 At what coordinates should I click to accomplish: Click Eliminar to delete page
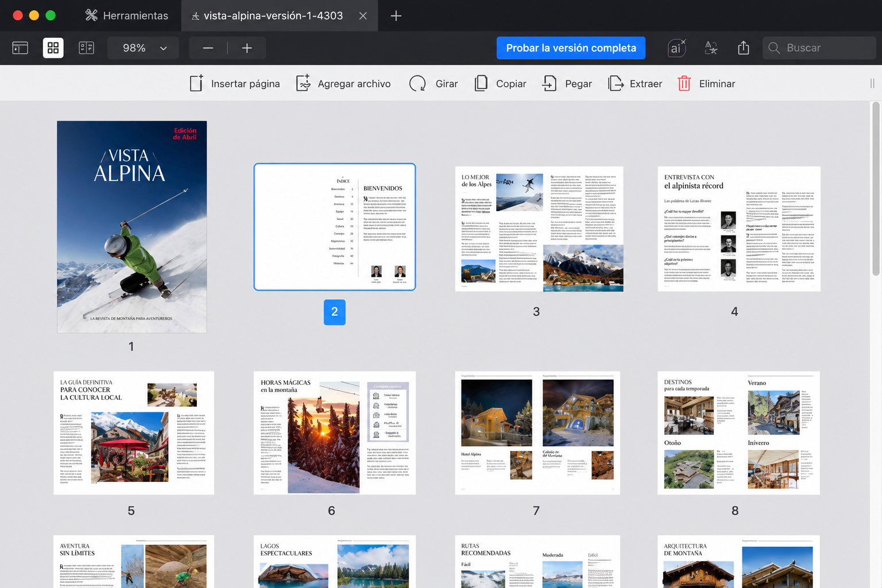(x=706, y=84)
